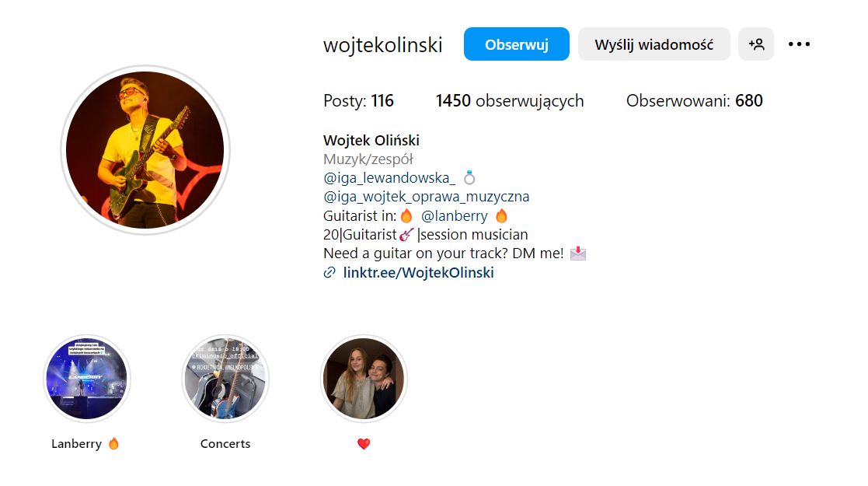
Task: Open the guitarist profile picture
Action: click(145, 149)
